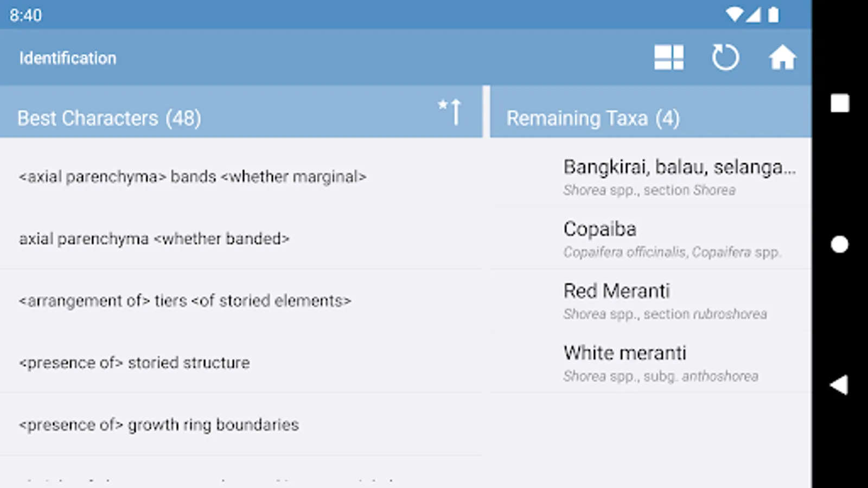Viewport: 868px width, 488px height.
Task: Tap the Wi-Fi status icon
Action: [x=734, y=15]
